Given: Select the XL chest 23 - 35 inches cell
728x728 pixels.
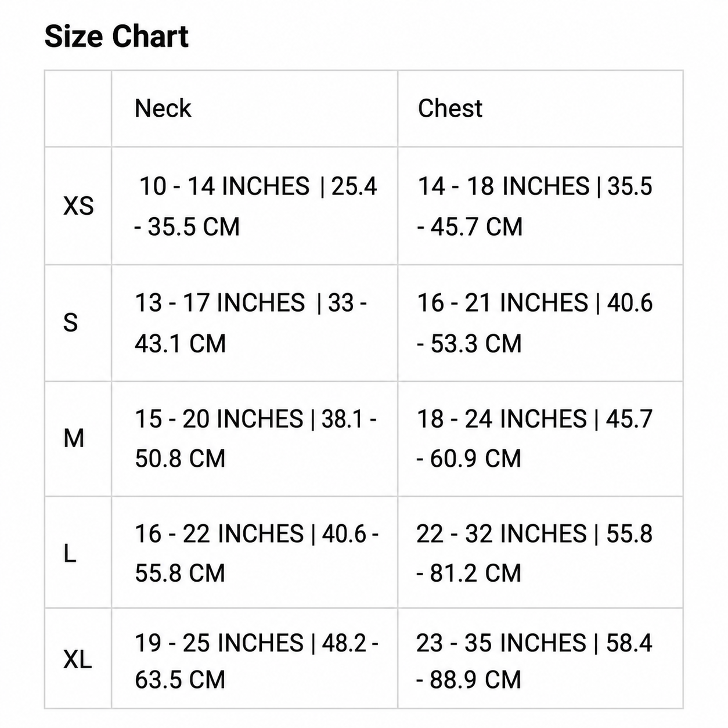Looking at the screenshot, I should [x=540, y=658].
